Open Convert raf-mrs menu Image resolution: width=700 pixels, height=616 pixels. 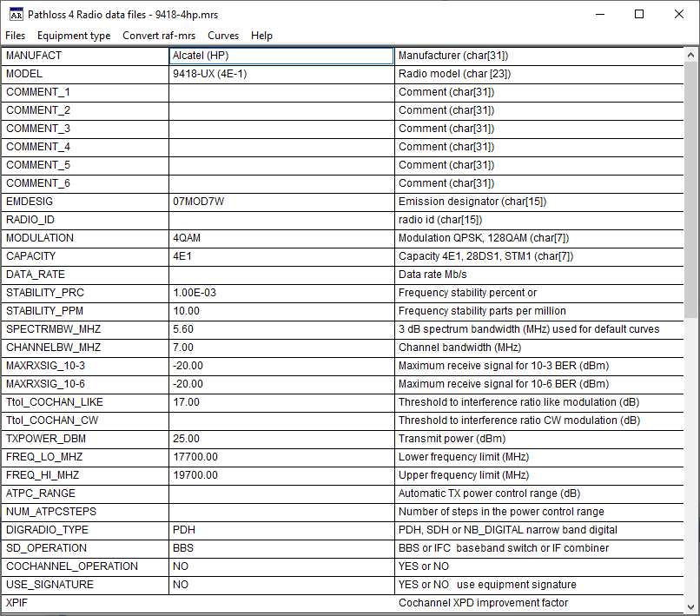coord(159,36)
